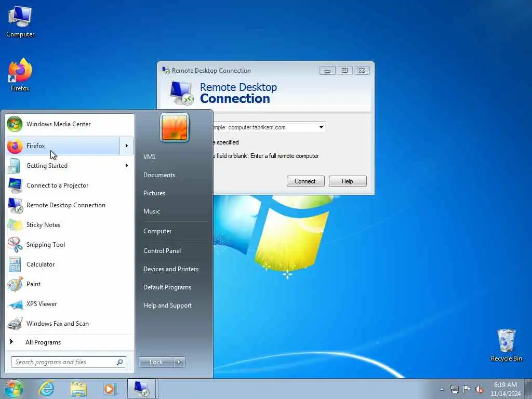Screen dimensions: 532x399
Task: Open Windows Media Center icon in Start menu
Action: click(x=15, y=124)
